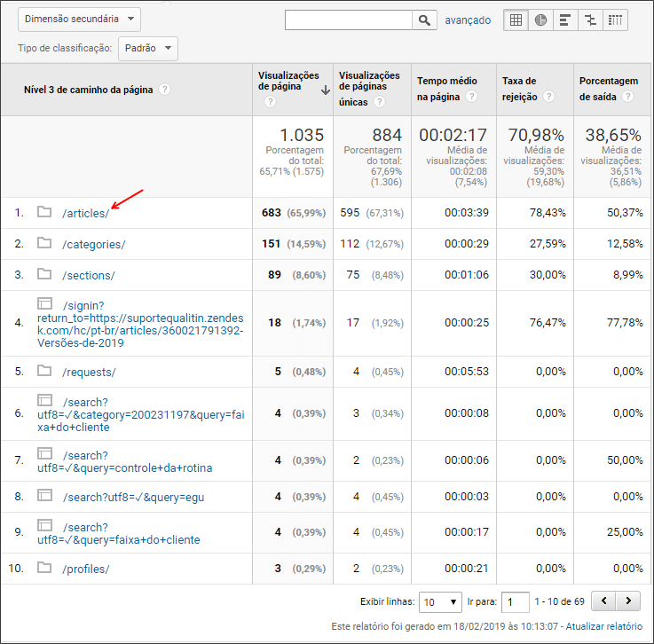This screenshot has height=644, width=654.
Task: Sort by Visualizações de páginas únicas
Action: [x=369, y=89]
